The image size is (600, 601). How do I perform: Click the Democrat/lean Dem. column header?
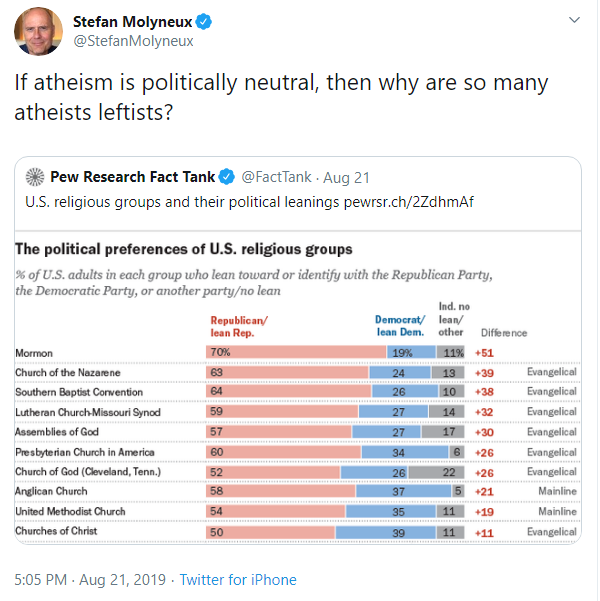point(400,326)
